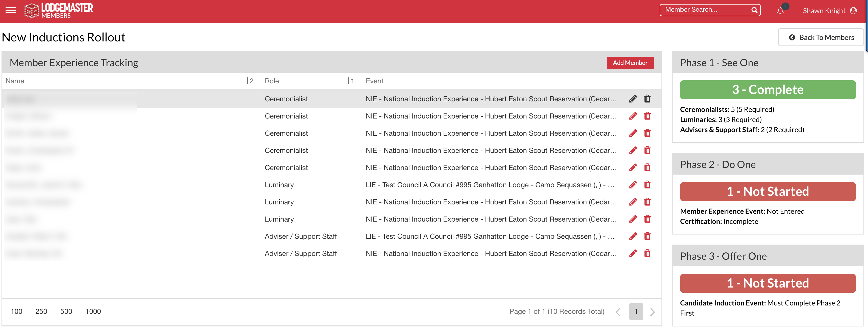
Task: Delete the second Ceremonialist row
Action: (647, 116)
